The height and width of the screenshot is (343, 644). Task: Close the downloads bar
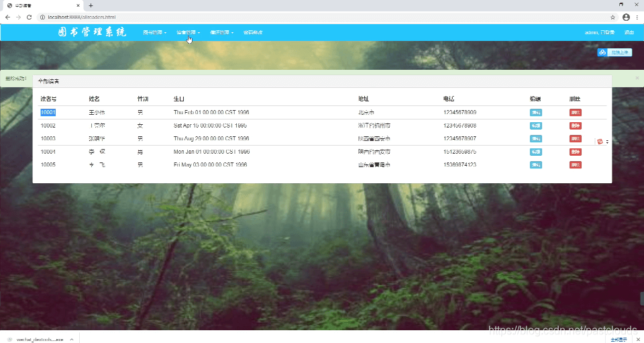[x=638, y=339]
